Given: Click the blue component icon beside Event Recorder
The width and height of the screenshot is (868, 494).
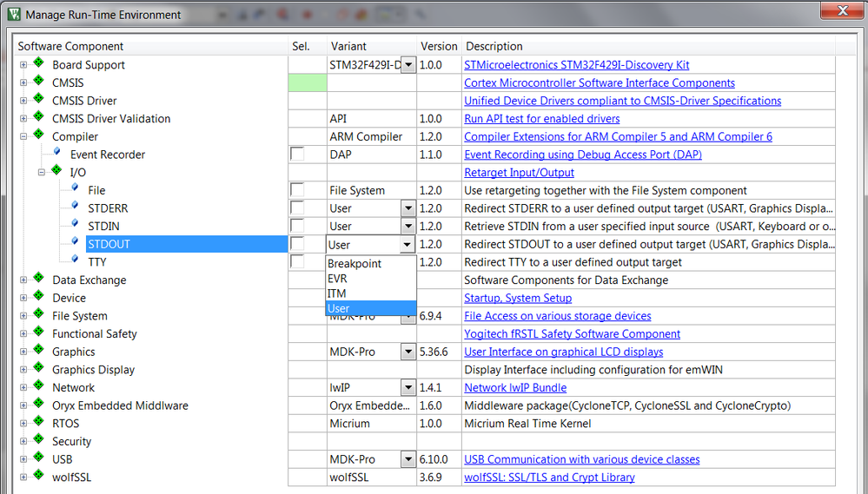Looking at the screenshot, I should pos(57,152).
